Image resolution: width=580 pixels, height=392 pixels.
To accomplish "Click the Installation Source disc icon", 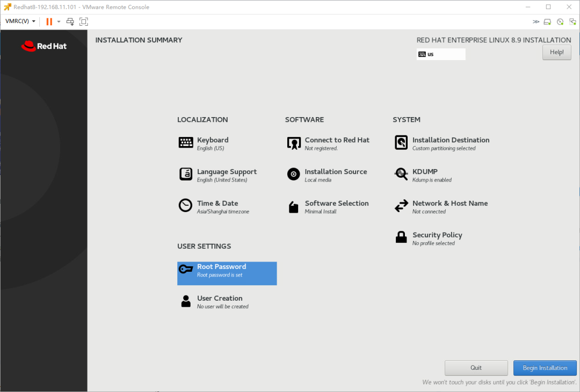I will coord(294,174).
